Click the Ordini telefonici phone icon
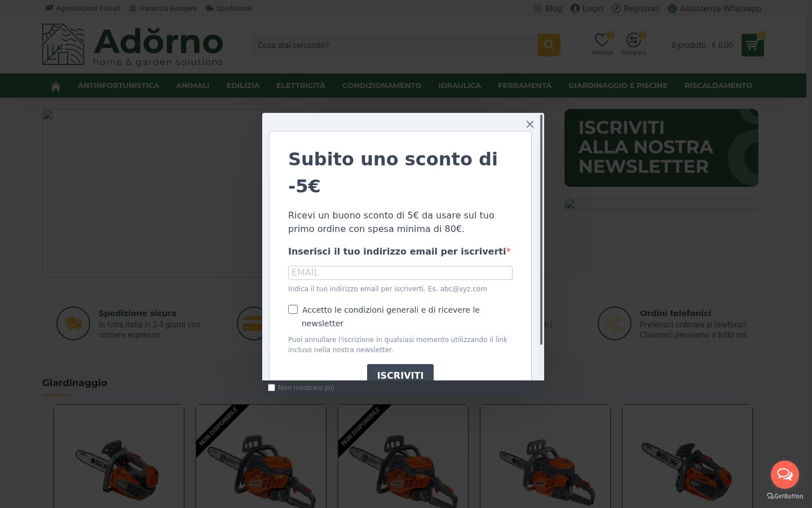This screenshot has height=508, width=812. tap(615, 323)
